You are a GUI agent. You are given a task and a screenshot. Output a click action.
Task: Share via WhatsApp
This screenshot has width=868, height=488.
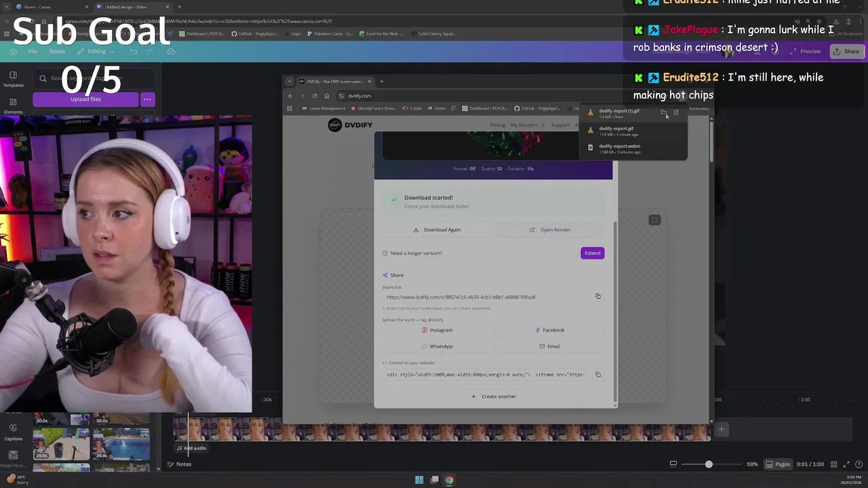click(437, 346)
